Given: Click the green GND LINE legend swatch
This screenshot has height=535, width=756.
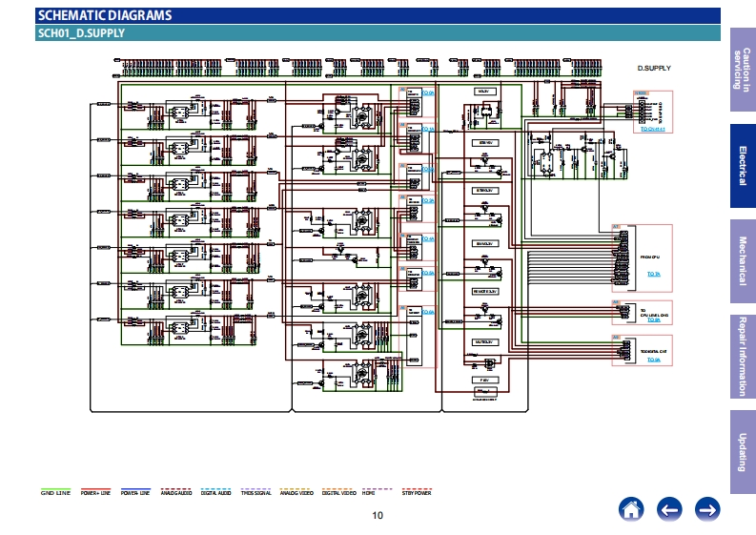Looking at the screenshot, I should coord(54,489).
